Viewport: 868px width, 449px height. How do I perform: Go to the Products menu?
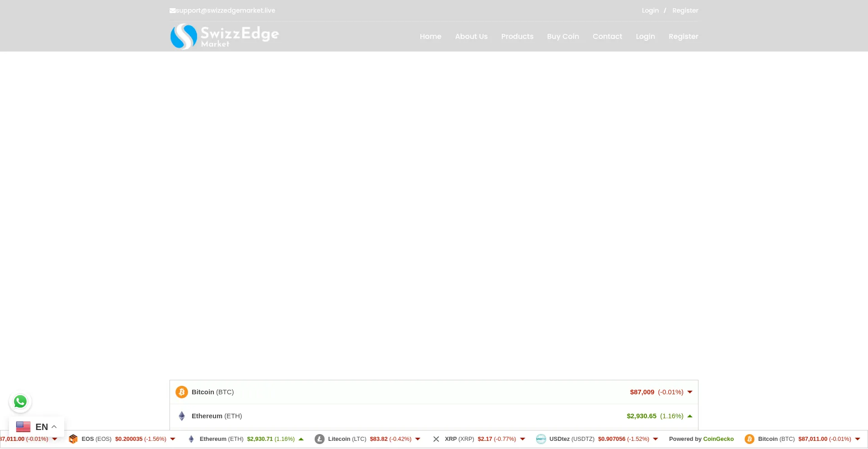coord(517,37)
